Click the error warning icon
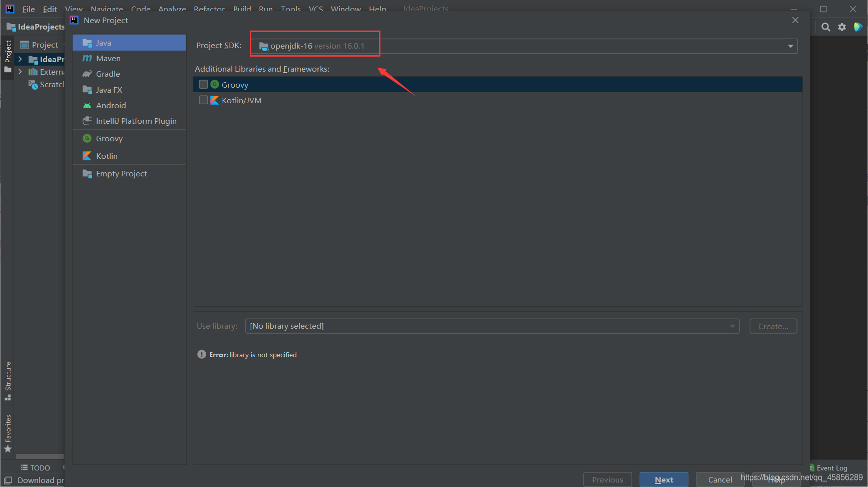This screenshot has width=868, height=487. point(202,354)
